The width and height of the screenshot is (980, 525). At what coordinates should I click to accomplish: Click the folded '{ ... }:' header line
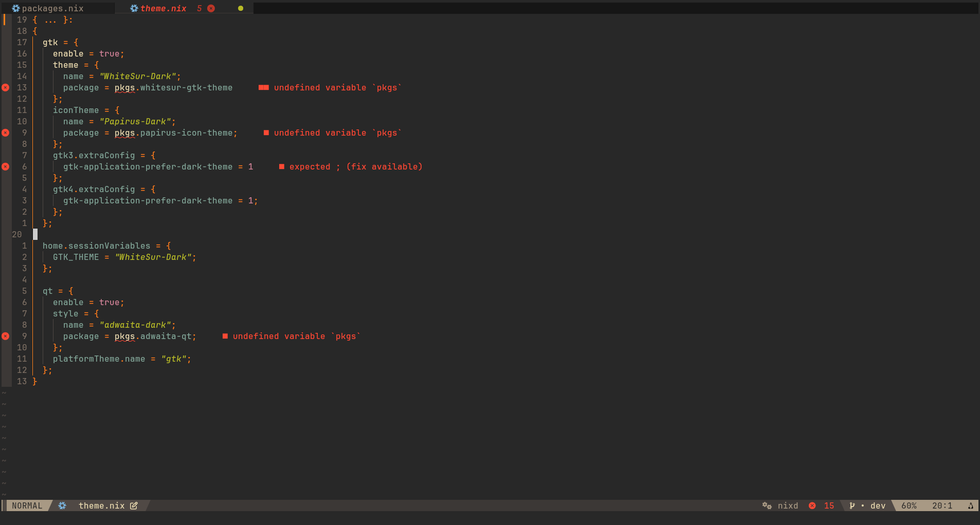tap(52, 20)
